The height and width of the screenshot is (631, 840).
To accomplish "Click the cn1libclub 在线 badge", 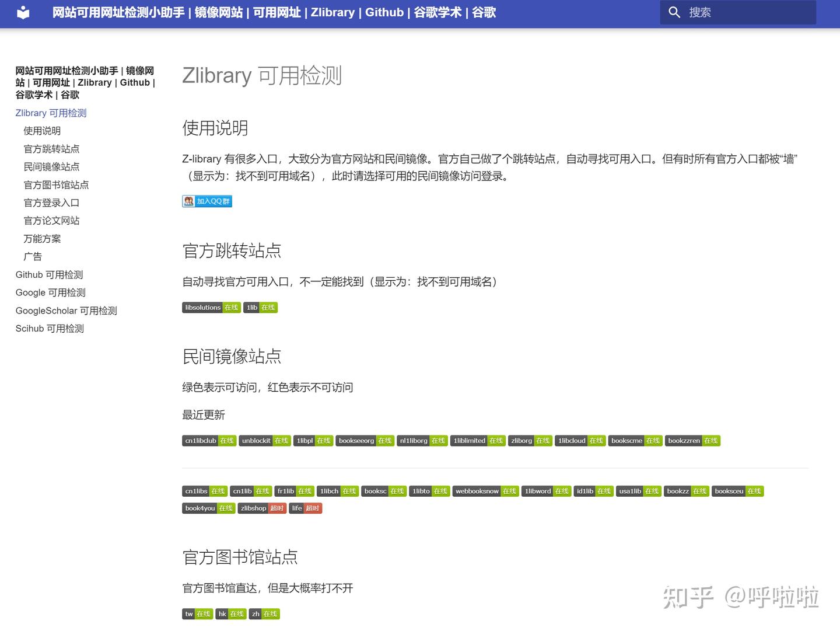I will (x=208, y=441).
